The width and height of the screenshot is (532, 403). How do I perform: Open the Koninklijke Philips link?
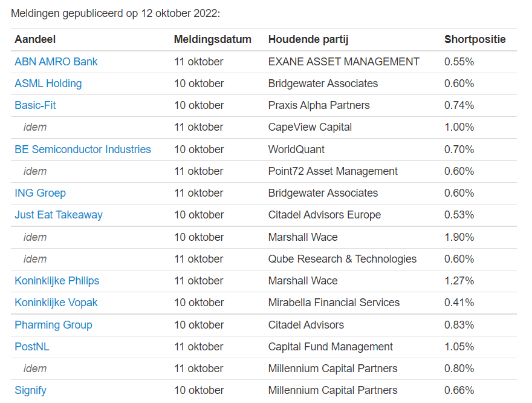[57, 281]
